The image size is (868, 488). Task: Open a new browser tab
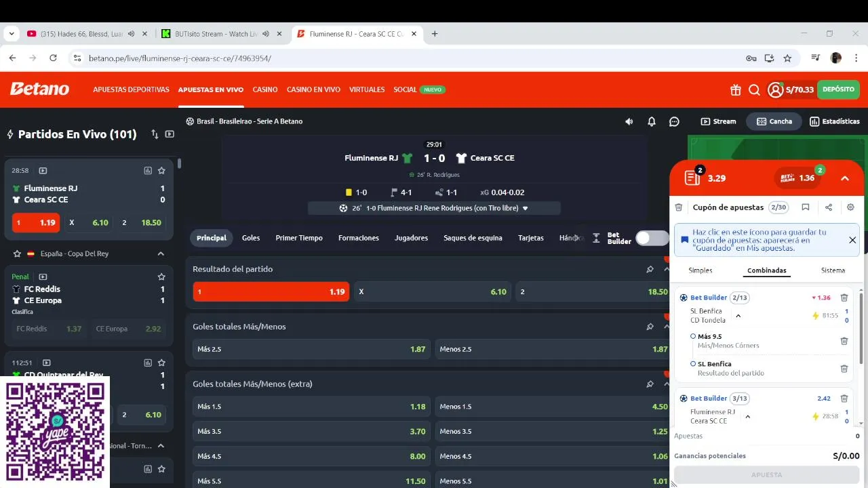(435, 34)
